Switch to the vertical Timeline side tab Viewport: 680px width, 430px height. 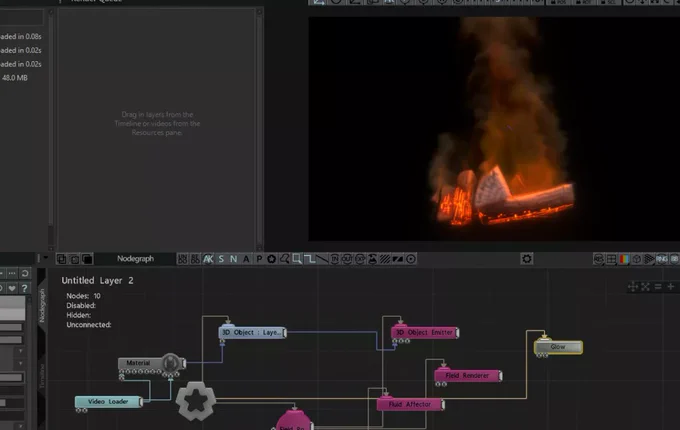point(42,376)
